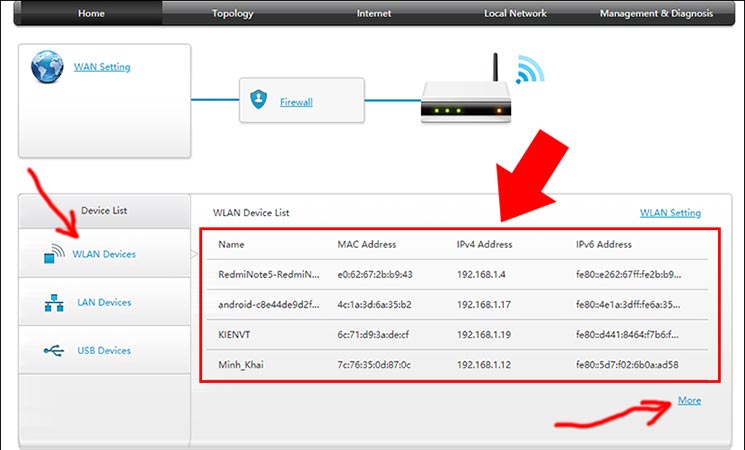Screen dimensions: 745x450
Task: Open the Firewall link
Action: (296, 102)
